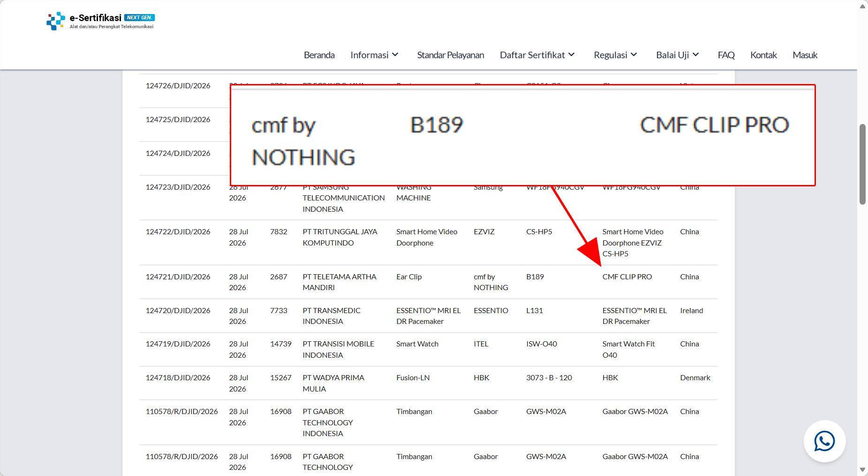Expand the Informasi dropdown chevron
The image size is (868, 476).
(395, 55)
